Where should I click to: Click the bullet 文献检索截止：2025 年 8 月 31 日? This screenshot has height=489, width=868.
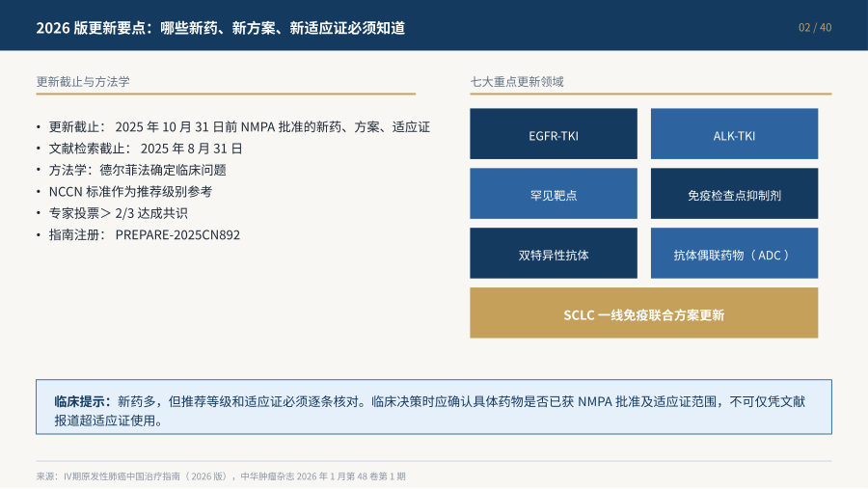[140, 149]
